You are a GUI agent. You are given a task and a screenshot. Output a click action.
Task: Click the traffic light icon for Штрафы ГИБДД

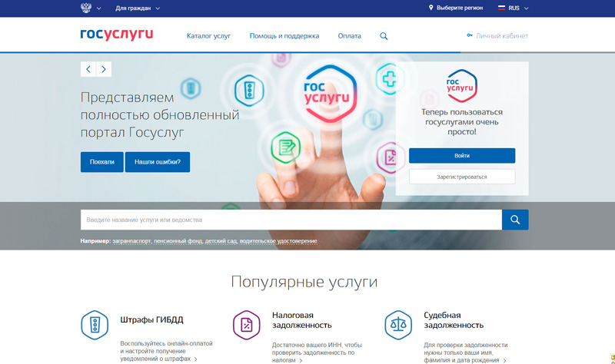coord(95,325)
